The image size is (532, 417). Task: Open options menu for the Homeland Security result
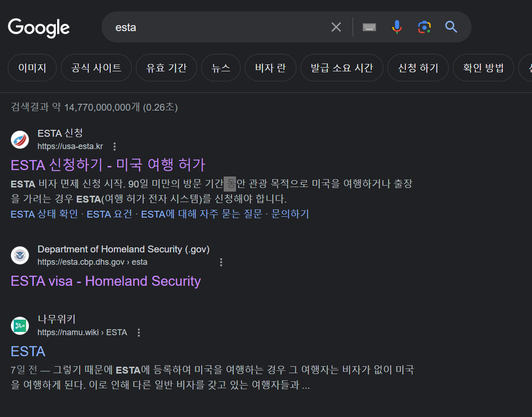(x=221, y=262)
